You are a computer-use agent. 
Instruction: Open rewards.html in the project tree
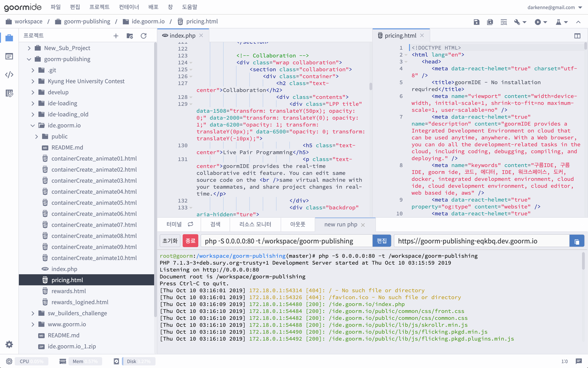tap(69, 291)
